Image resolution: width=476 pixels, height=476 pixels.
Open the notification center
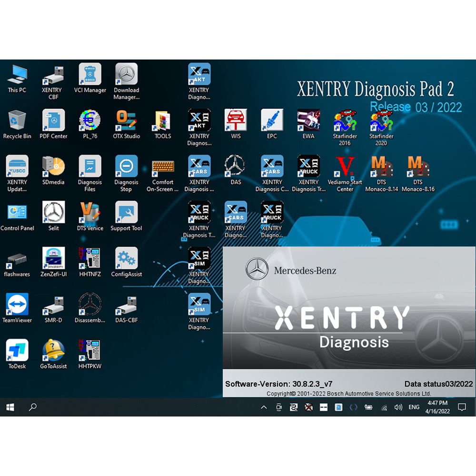click(462, 407)
